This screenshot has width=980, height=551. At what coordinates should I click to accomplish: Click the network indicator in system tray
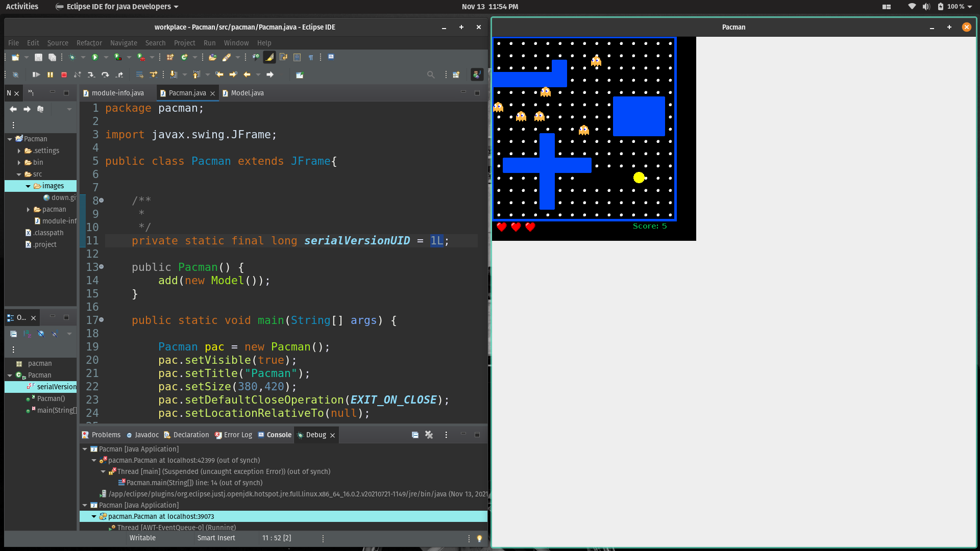[912, 7]
